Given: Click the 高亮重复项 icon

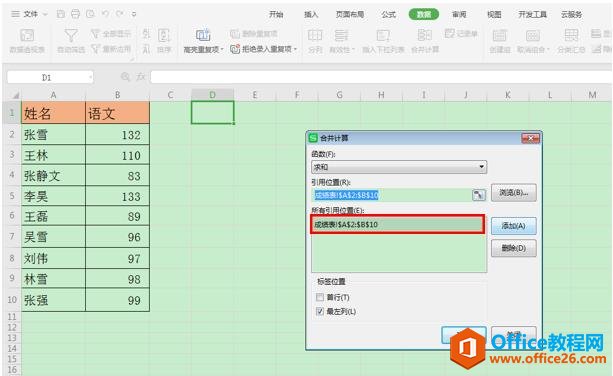Looking at the screenshot, I should coord(203,35).
